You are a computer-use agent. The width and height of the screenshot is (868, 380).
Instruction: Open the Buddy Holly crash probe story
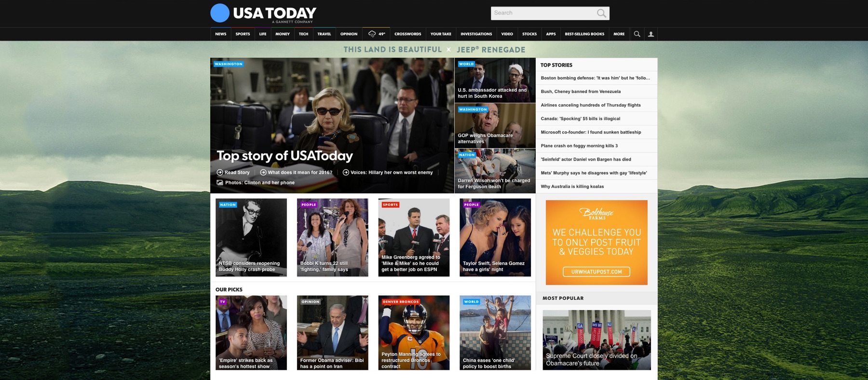click(251, 237)
